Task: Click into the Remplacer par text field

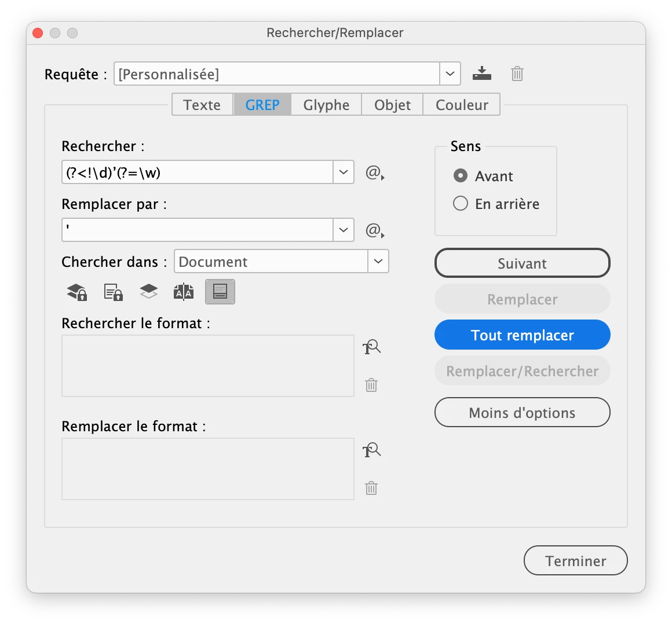Action: (x=198, y=230)
